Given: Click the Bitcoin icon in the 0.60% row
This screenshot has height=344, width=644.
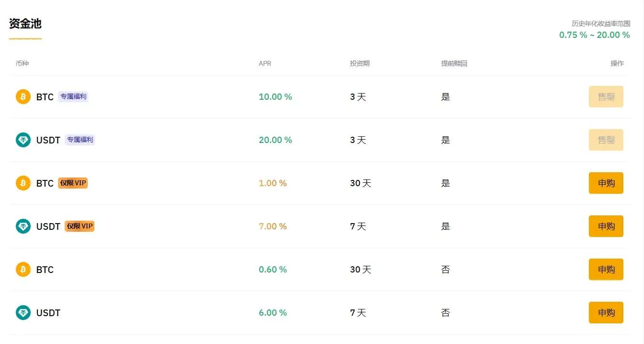Looking at the screenshot, I should [23, 269].
